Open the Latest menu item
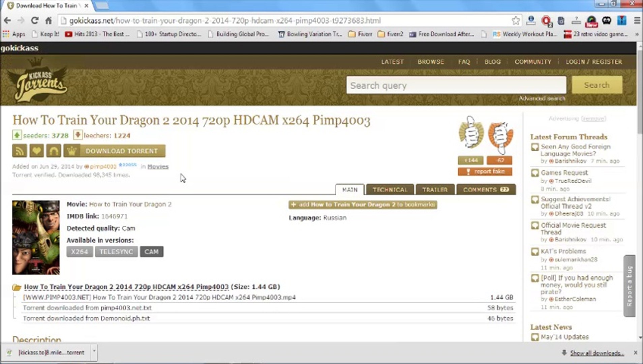 point(392,62)
